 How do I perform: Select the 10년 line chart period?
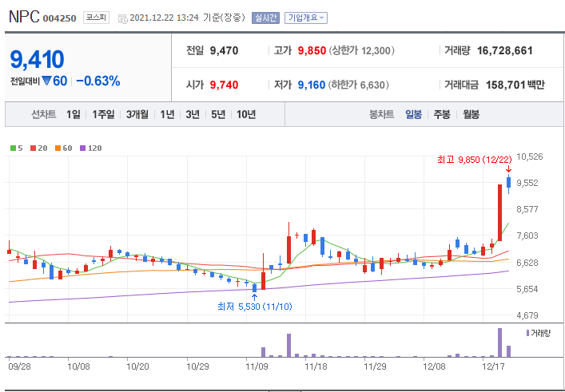point(246,114)
